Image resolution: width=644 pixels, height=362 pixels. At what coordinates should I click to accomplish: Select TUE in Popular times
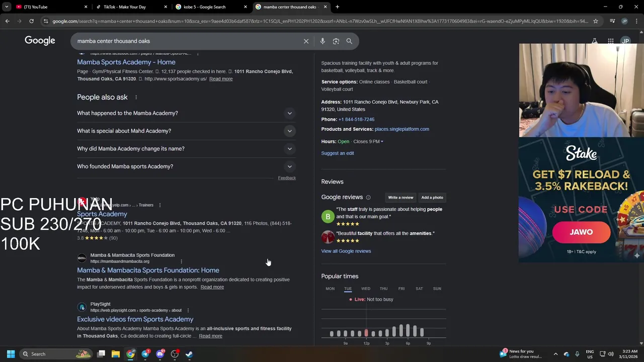point(348,289)
